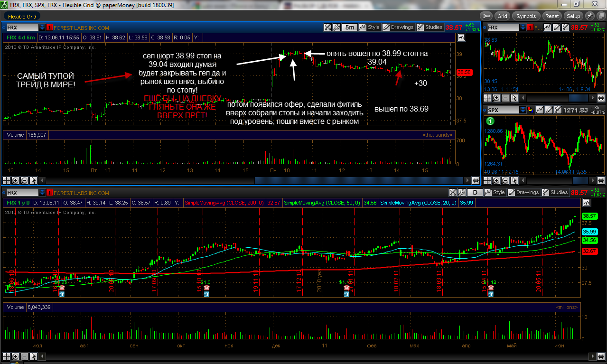Toggle the chart mode icon right of the 5m data row
Screen dimensions: 607x364
pos(461,37)
